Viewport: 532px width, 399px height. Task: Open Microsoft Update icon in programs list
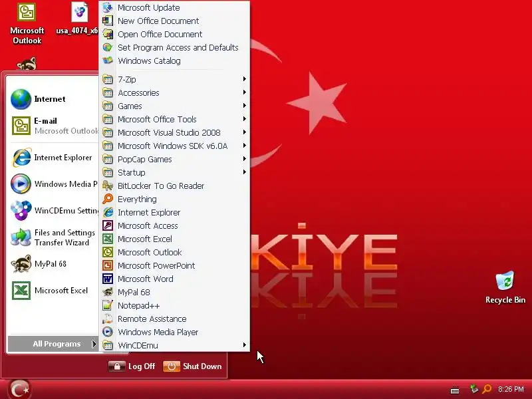click(108, 7)
